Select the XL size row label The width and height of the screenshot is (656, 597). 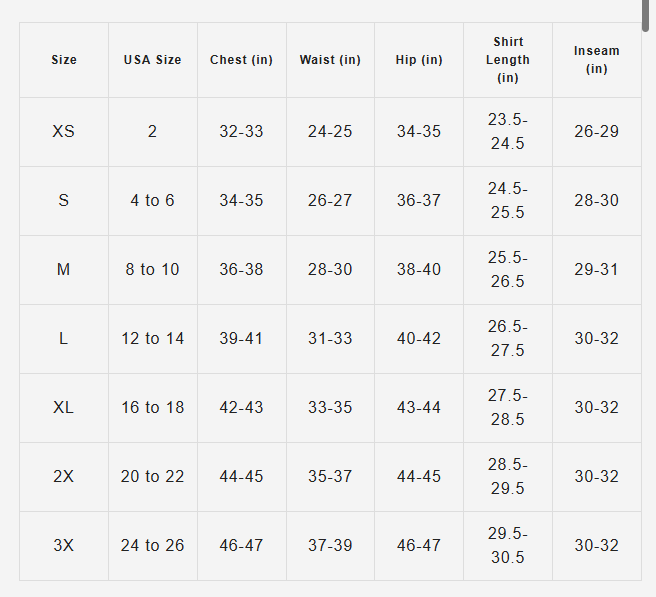(64, 407)
